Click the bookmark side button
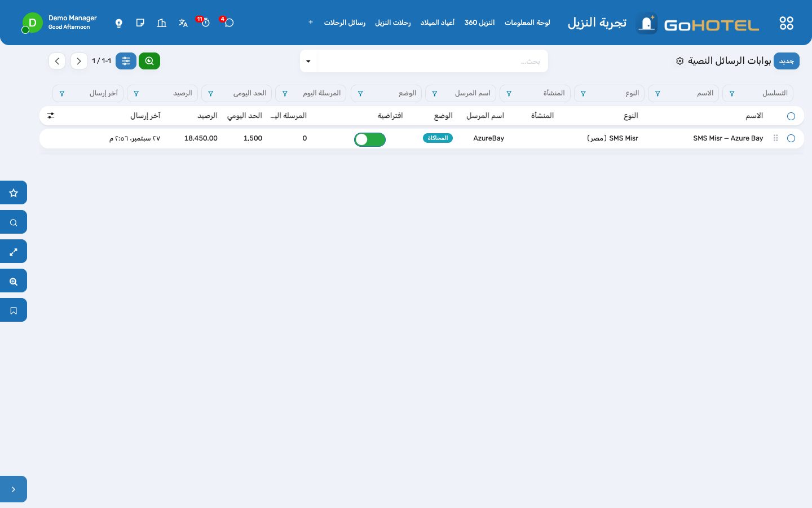The height and width of the screenshot is (508, 812). click(14, 310)
